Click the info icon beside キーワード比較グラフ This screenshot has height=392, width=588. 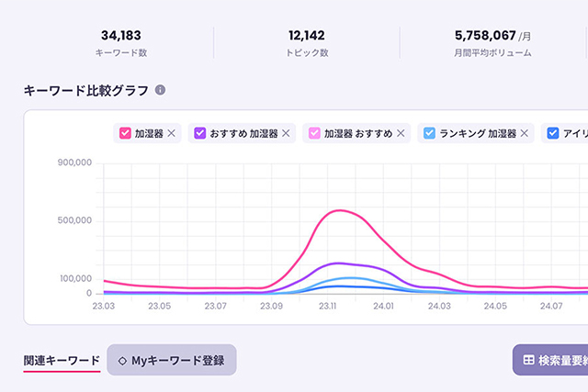pyautogui.click(x=161, y=91)
